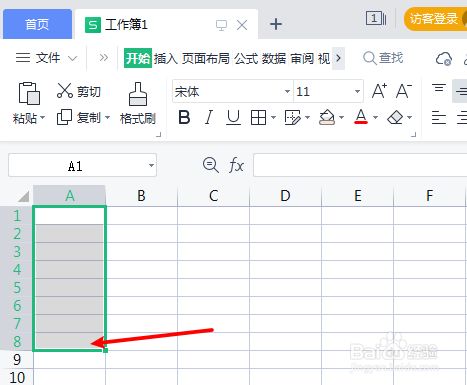Click the selection fill handle below row 8

tap(105, 350)
